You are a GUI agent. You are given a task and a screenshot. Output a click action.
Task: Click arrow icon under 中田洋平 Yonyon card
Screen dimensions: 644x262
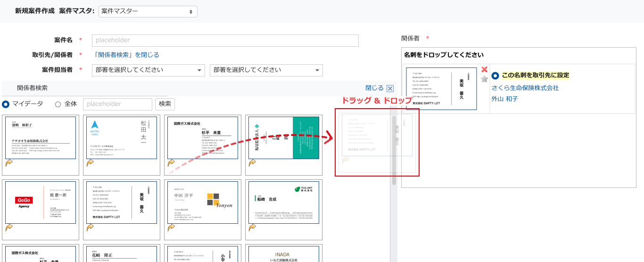[x=171, y=228]
